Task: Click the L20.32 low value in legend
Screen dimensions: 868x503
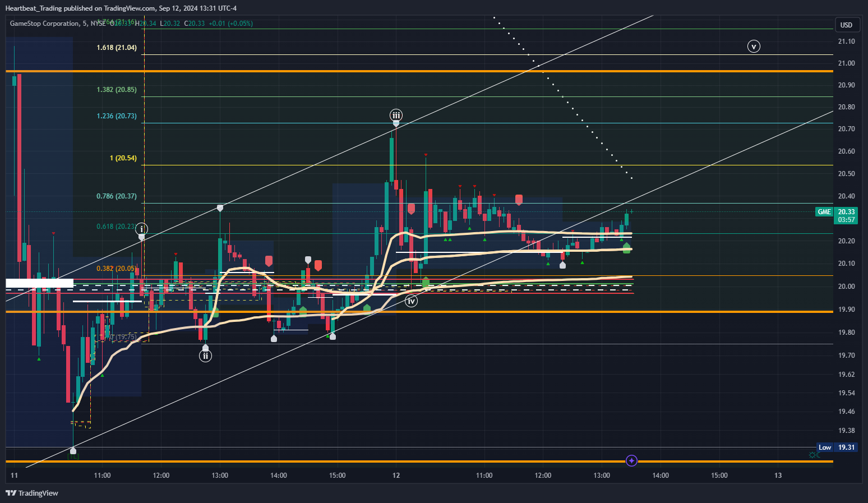Action: coord(170,24)
